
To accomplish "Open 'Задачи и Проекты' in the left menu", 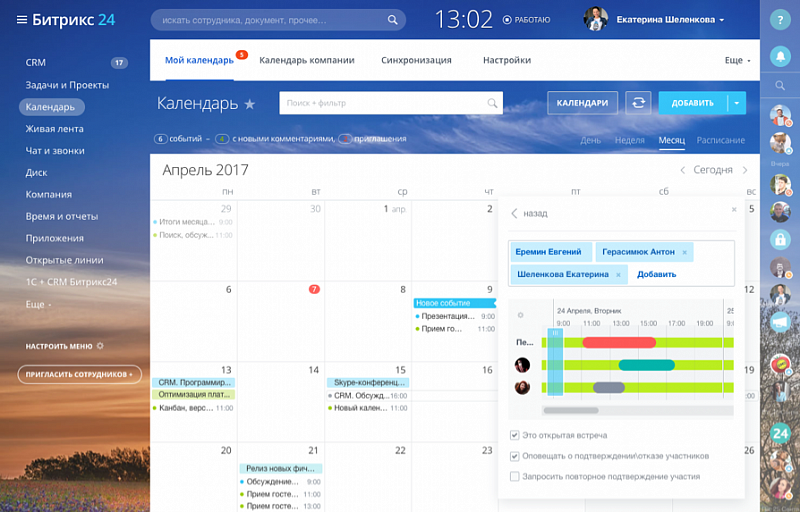I will [x=67, y=85].
